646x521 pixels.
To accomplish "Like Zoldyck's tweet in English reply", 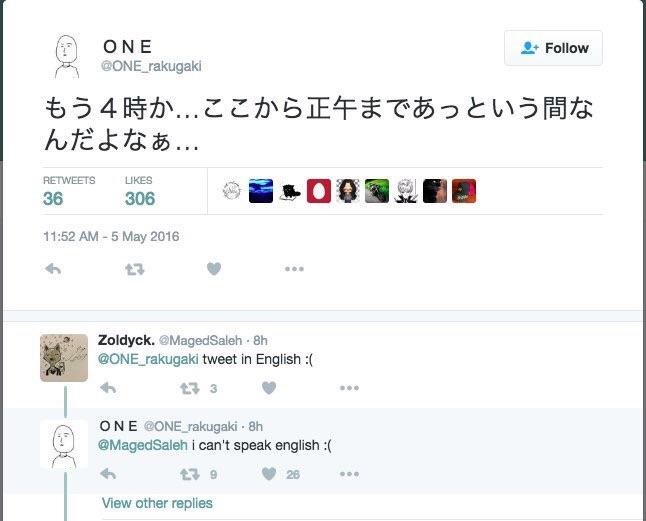I will (269, 388).
